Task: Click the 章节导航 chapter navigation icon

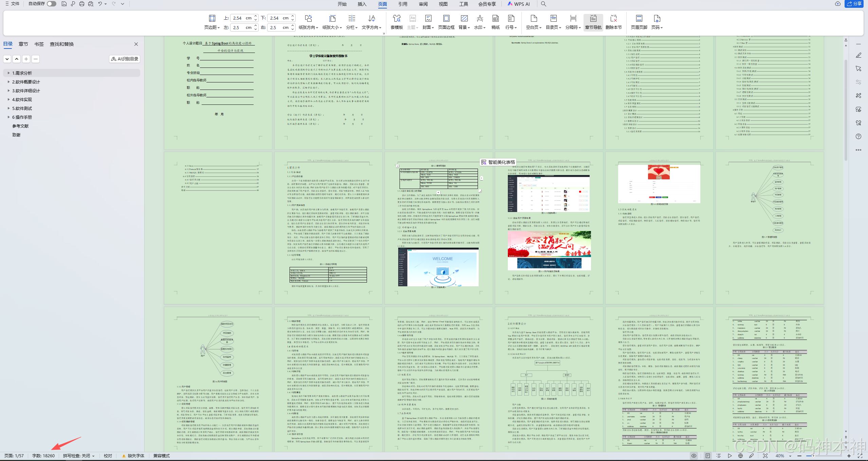Action: pyautogui.click(x=593, y=18)
